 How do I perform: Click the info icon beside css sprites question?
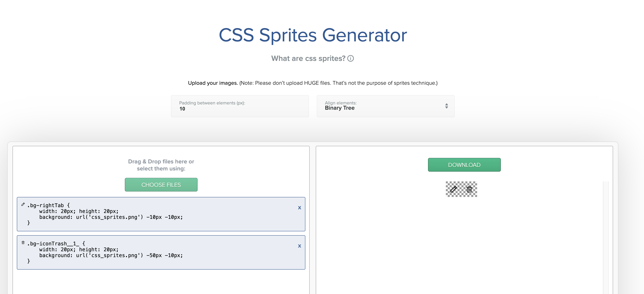[x=351, y=58]
